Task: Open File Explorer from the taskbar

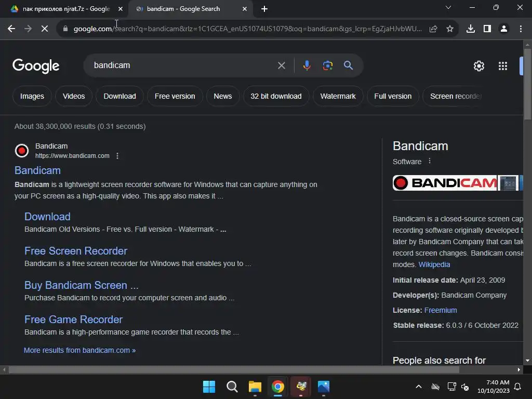Action: point(255,387)
